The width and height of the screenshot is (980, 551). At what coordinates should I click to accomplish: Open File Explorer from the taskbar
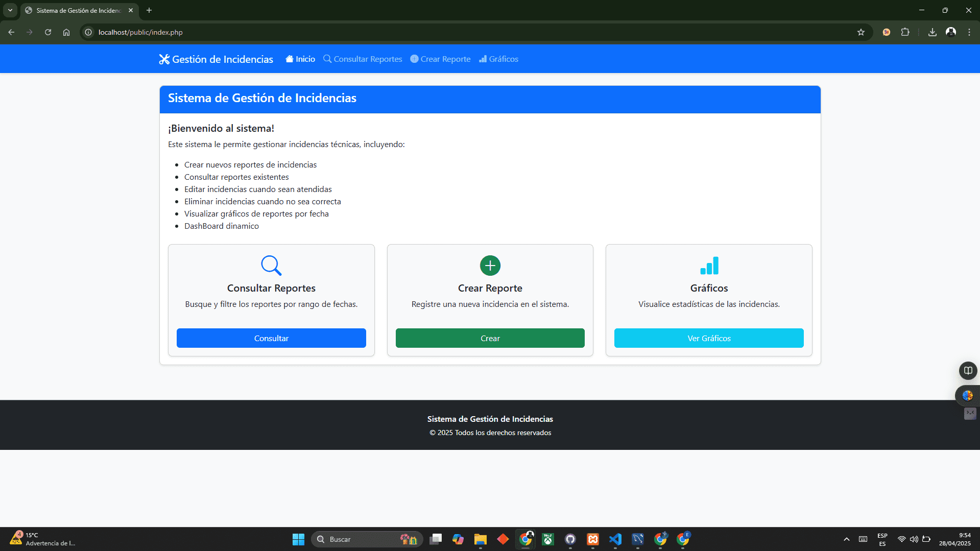point(480,539)
